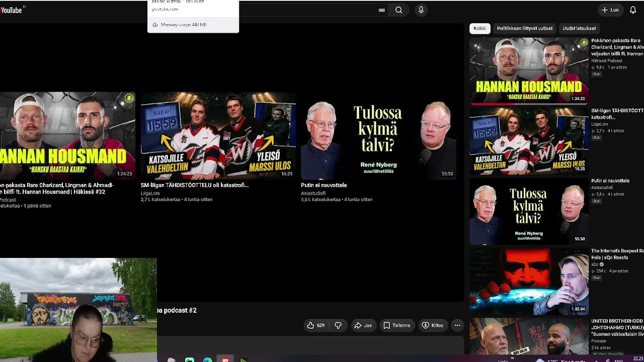Open Häkissä Podcast channel in sidebar
644x362 pixels.
(x=607, y=60)
